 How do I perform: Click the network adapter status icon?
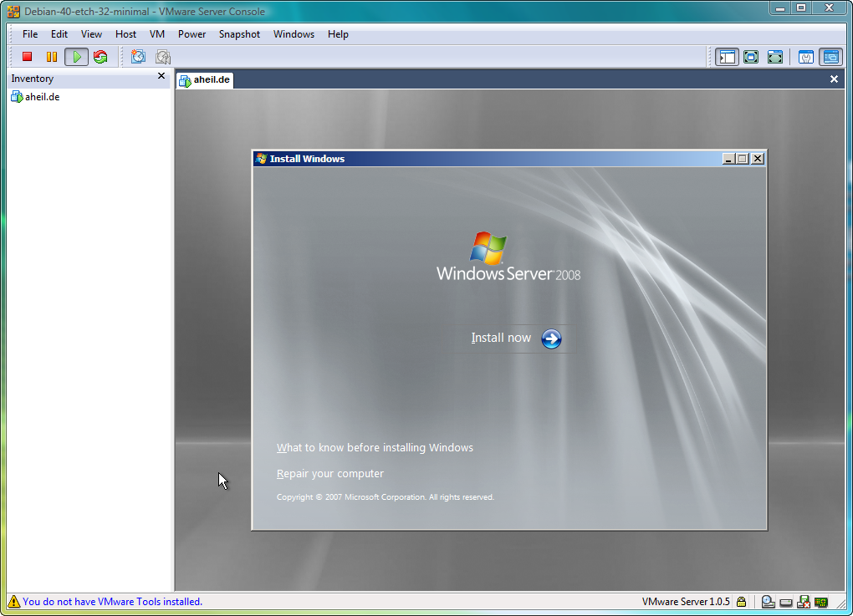(821, 603)
